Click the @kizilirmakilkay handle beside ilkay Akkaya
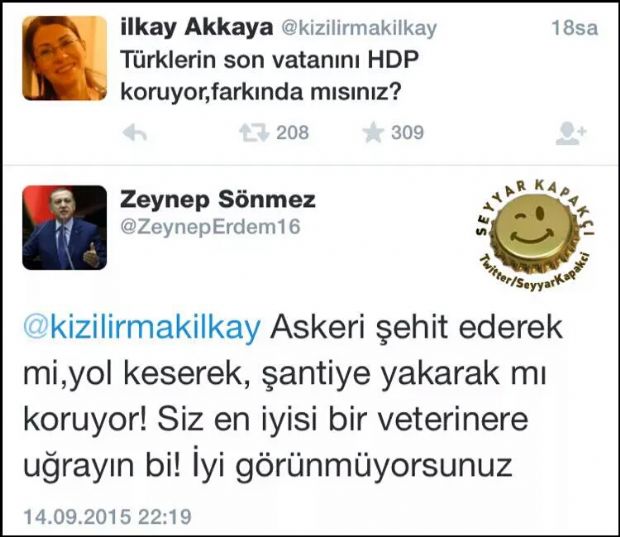The width and height of the screenshot is (620, 537). (x=359, y=28)
